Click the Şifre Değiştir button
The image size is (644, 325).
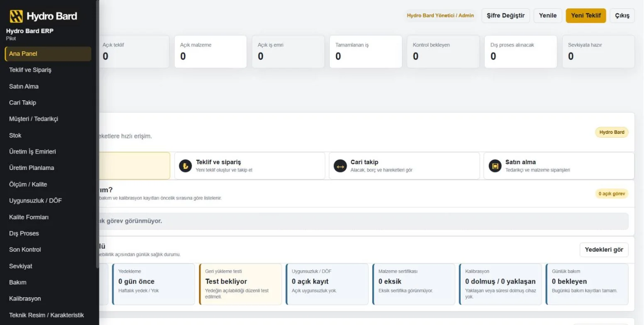click(505, 16)
